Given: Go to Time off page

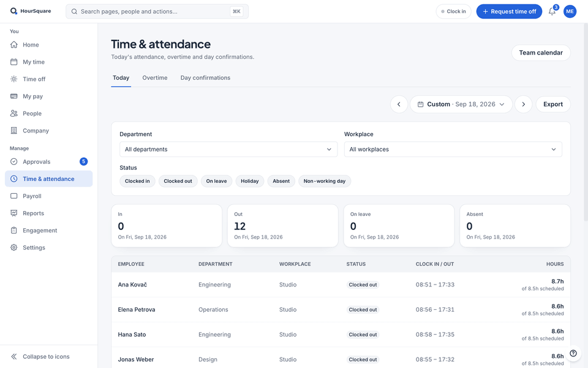Looking at the screenshot, I should [49, 79].
